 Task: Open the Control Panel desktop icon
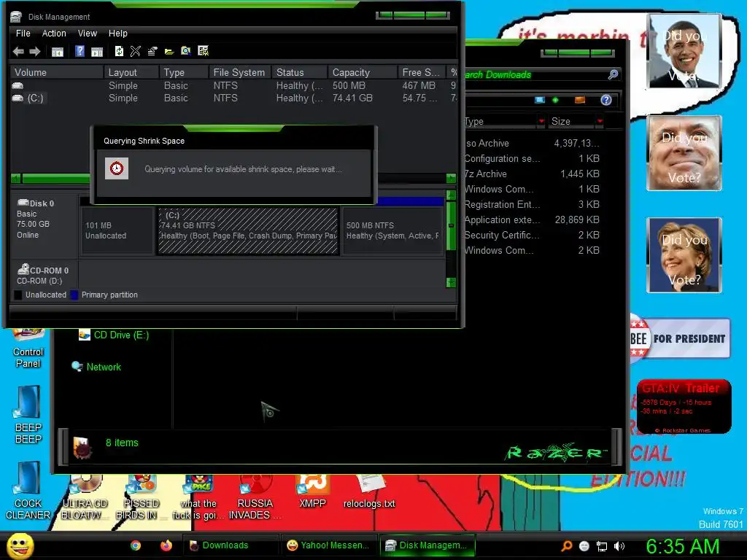point(28,349)
